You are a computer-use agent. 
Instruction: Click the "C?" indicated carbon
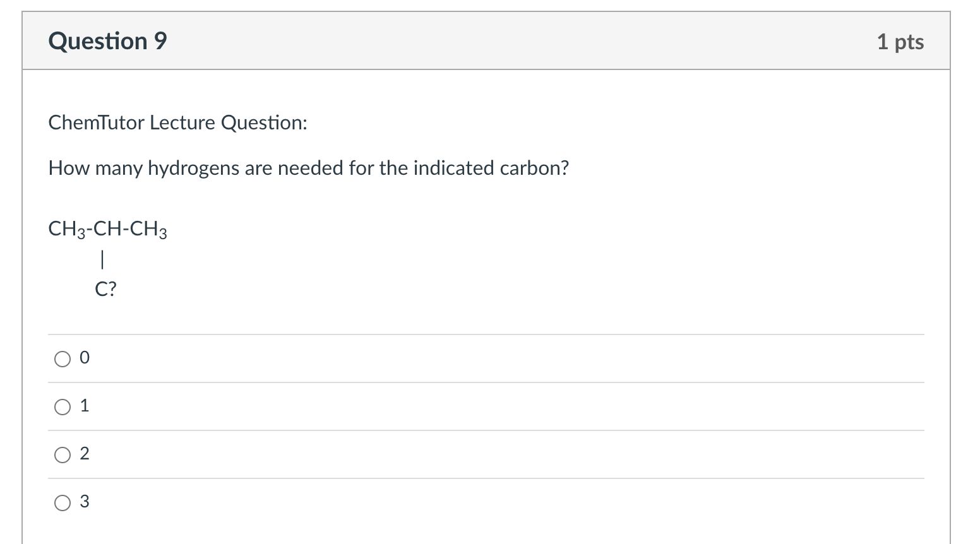[105, 289]
